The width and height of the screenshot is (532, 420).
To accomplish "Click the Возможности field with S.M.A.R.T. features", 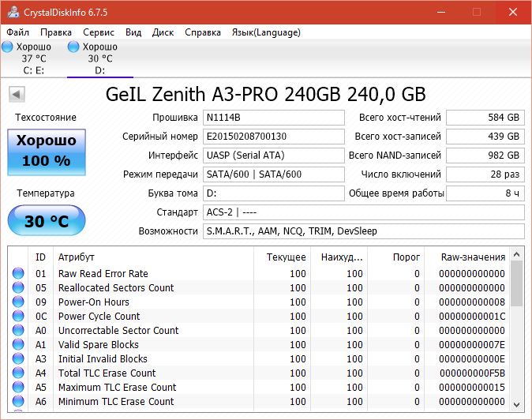I will click(364, 231).
